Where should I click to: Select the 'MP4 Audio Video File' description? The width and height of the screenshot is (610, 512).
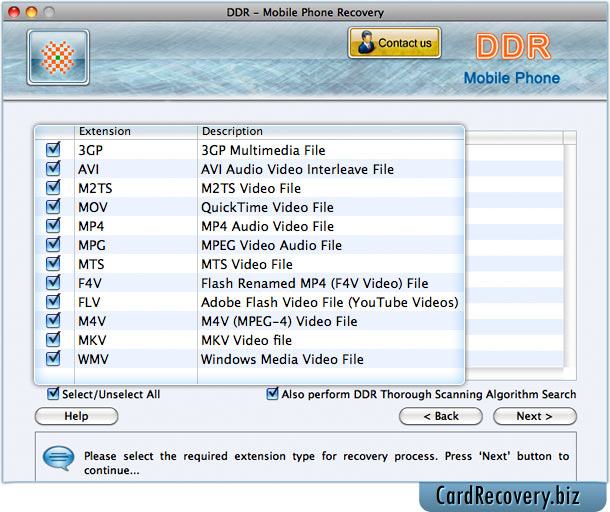click(x=267, y=226)
